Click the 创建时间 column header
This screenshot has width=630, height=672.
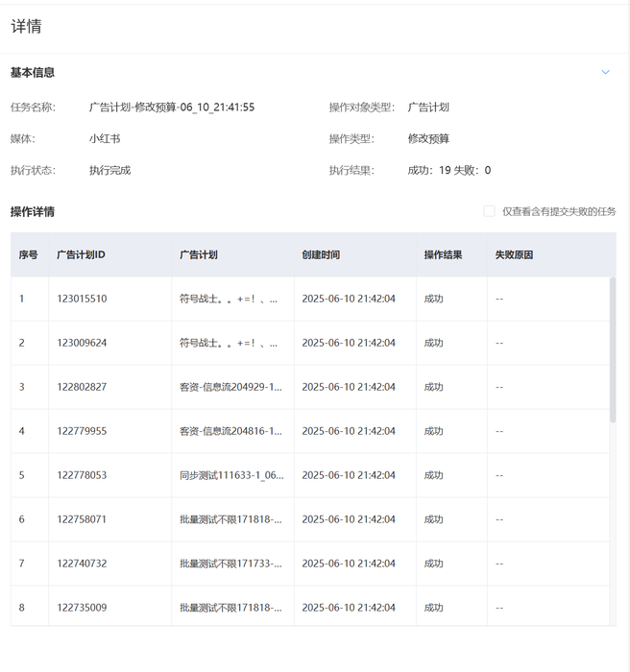coord(321,255)
